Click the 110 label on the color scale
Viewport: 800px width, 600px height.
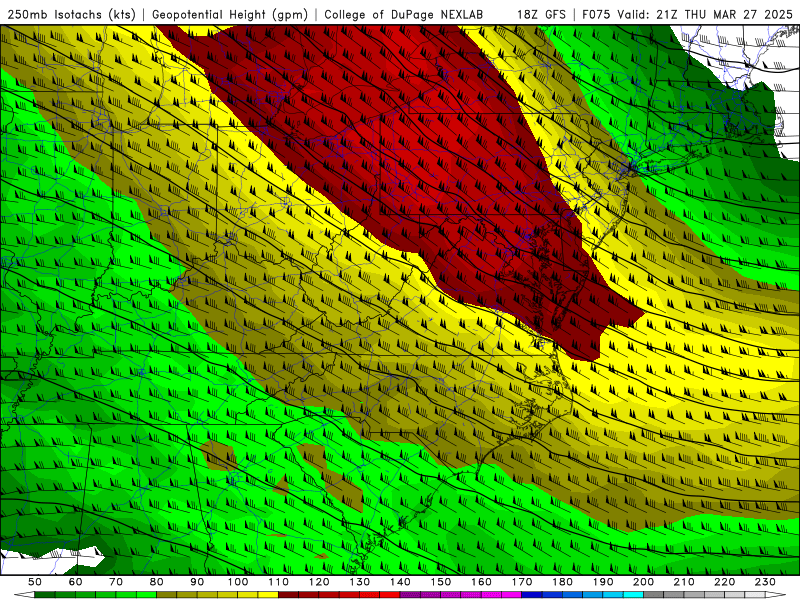pos(278,582)
